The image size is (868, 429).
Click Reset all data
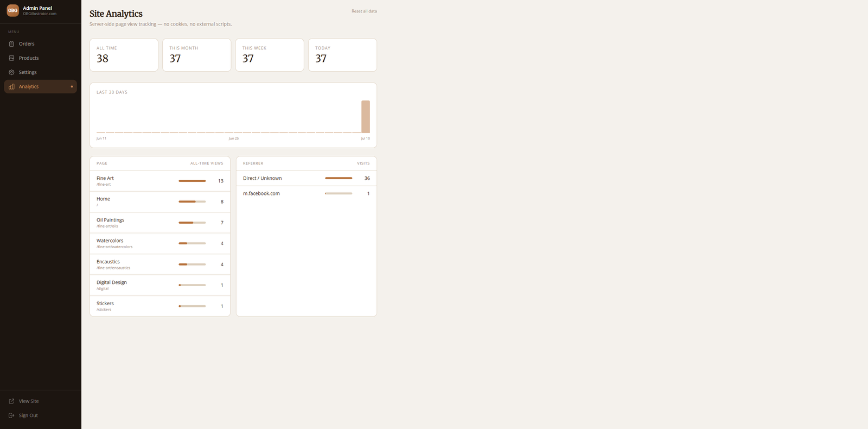(x=364, y=11)
